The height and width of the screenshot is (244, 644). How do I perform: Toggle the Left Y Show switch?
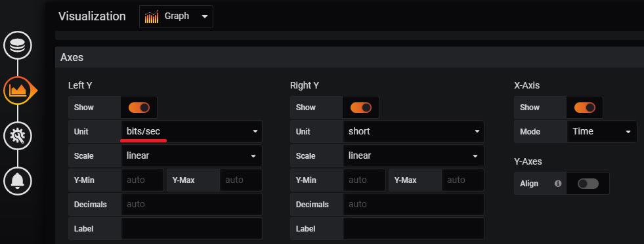pyautogui.click(x=139, y=108)
